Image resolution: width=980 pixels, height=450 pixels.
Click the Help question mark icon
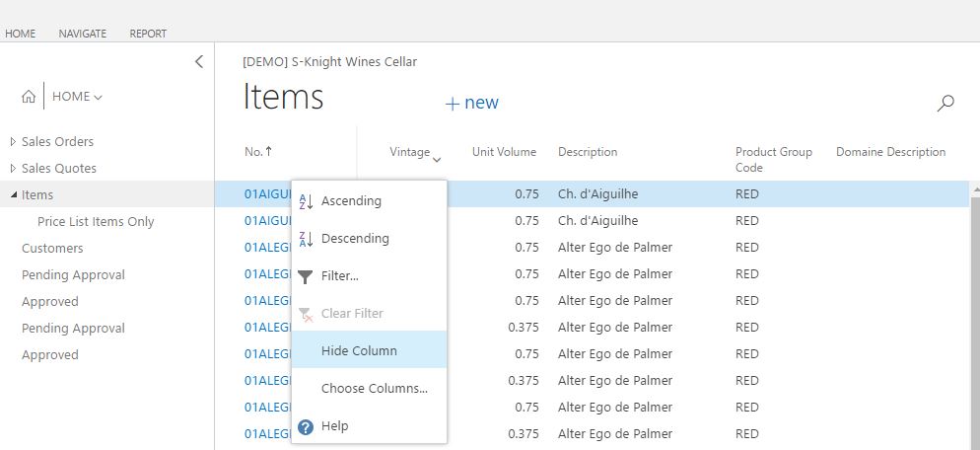click(306, 427)
